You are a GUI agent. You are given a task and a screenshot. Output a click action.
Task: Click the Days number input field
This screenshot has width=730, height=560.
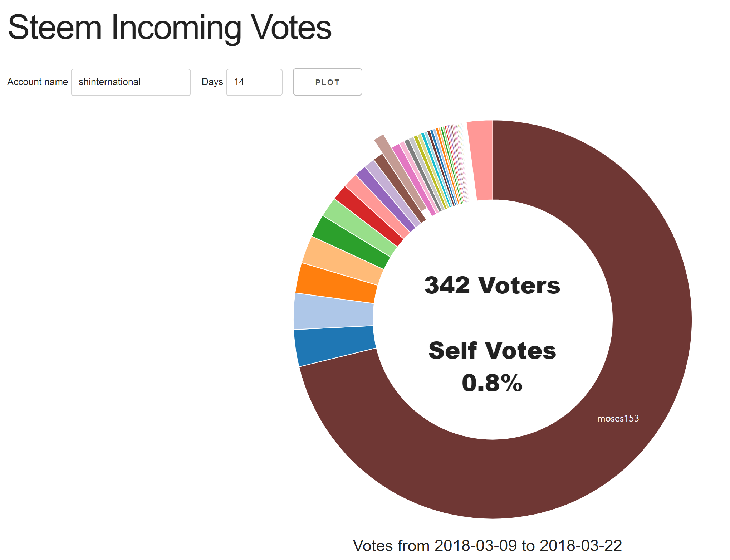[x=254, y=82]
